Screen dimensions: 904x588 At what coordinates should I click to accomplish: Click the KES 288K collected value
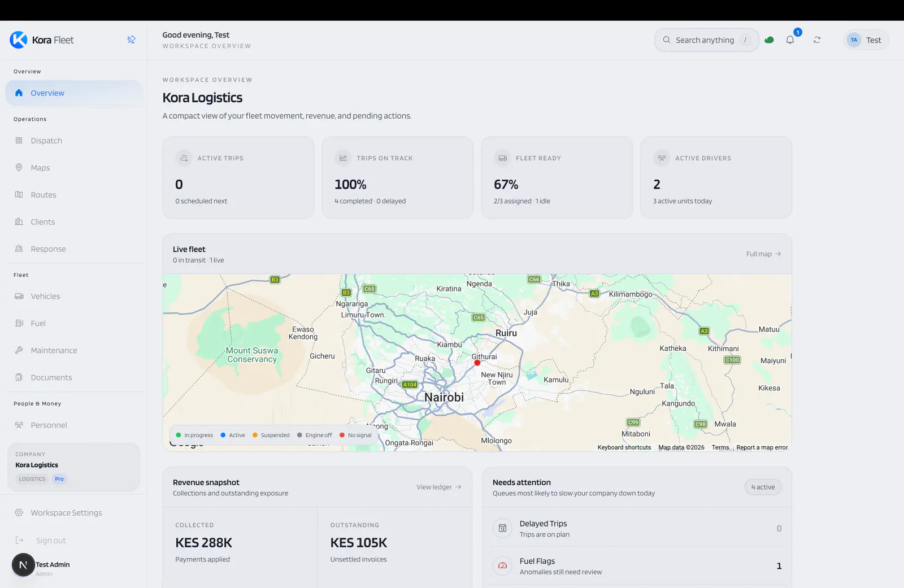204,543
